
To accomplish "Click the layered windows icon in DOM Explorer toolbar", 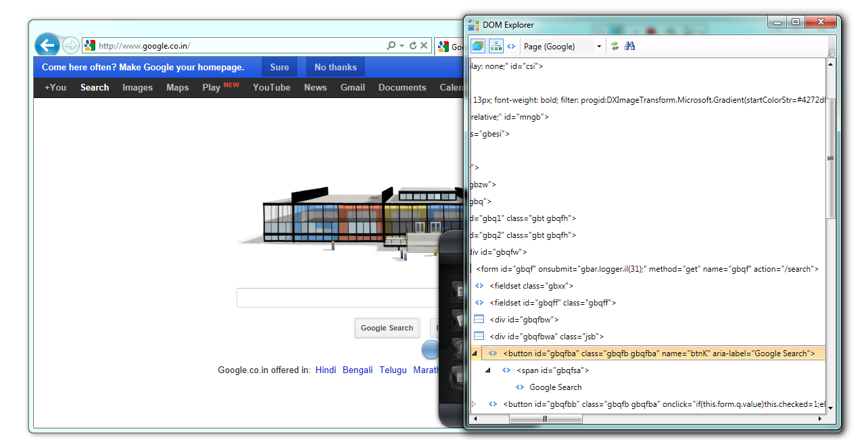I will [x=478, y=46].
